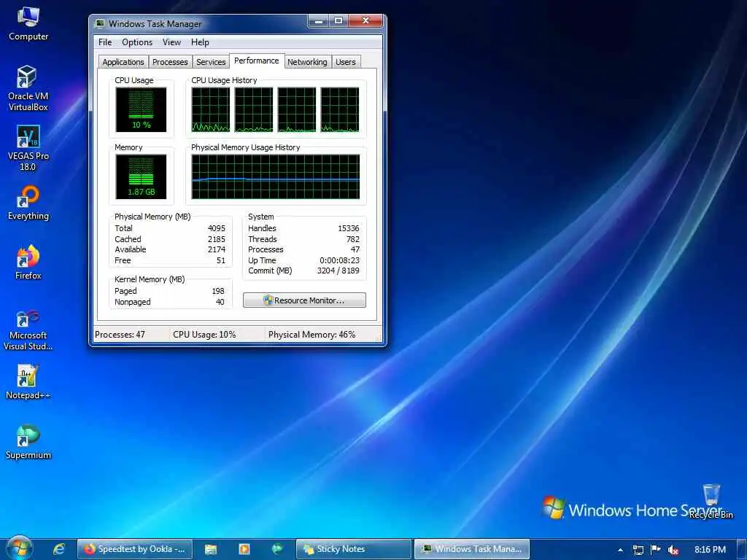
Task: Switch to Speedtest by Ookla taskbar window
Action: 135,549
